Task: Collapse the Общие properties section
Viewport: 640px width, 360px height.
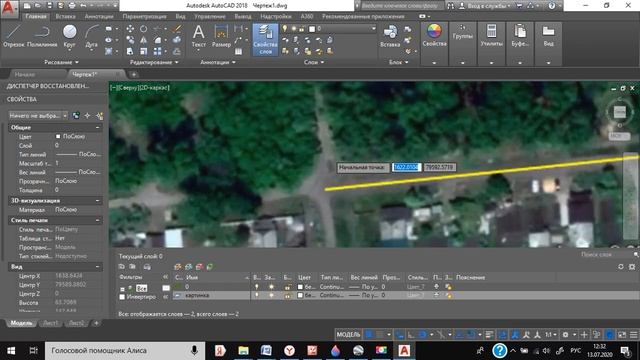Action: coord(97,128)
